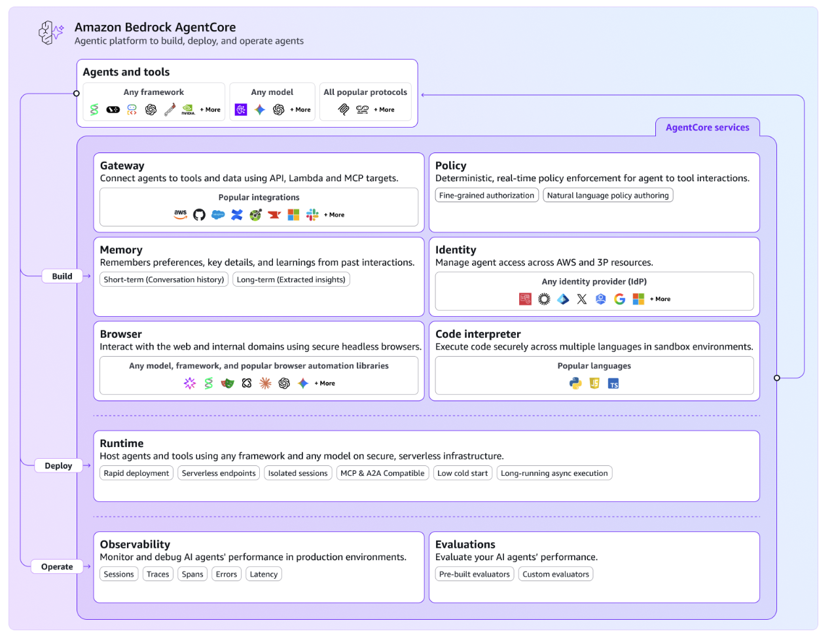Click the Google icon under Any identity provider
834x644 pixels.
coord(620,299)
